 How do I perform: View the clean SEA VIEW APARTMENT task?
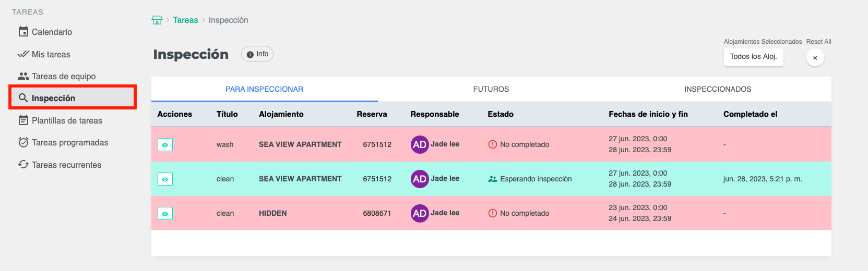165,179
